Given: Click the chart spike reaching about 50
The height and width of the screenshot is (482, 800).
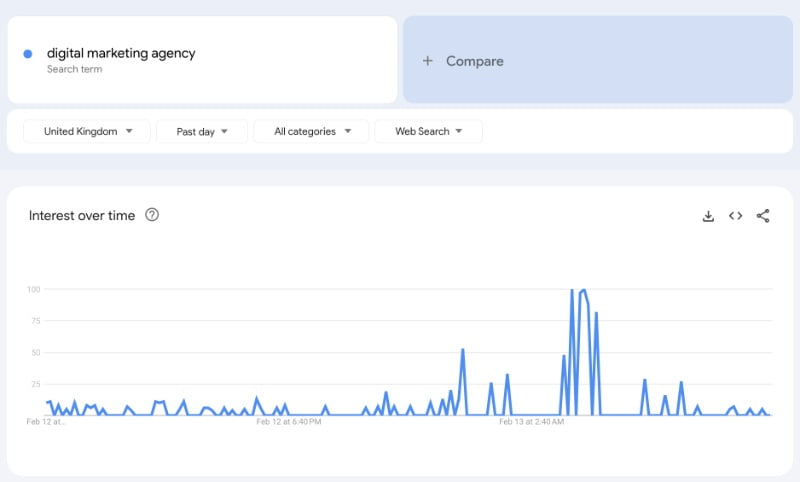Looking at the screenshot, I should 463,350.
